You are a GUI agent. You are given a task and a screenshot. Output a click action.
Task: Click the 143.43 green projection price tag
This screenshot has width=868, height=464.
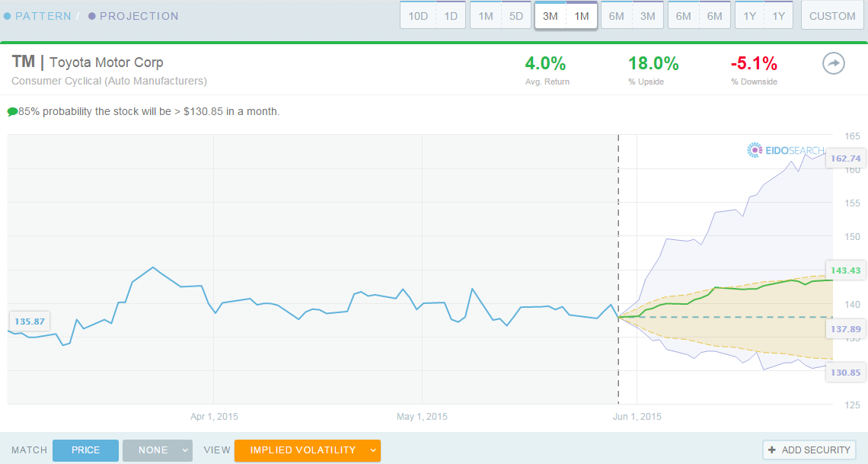846,270
